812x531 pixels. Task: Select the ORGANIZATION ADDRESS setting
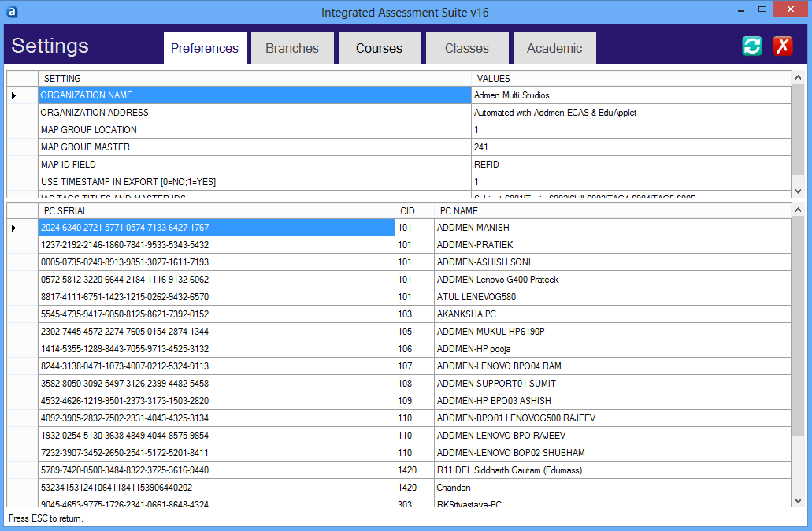[x=255, y=113]
